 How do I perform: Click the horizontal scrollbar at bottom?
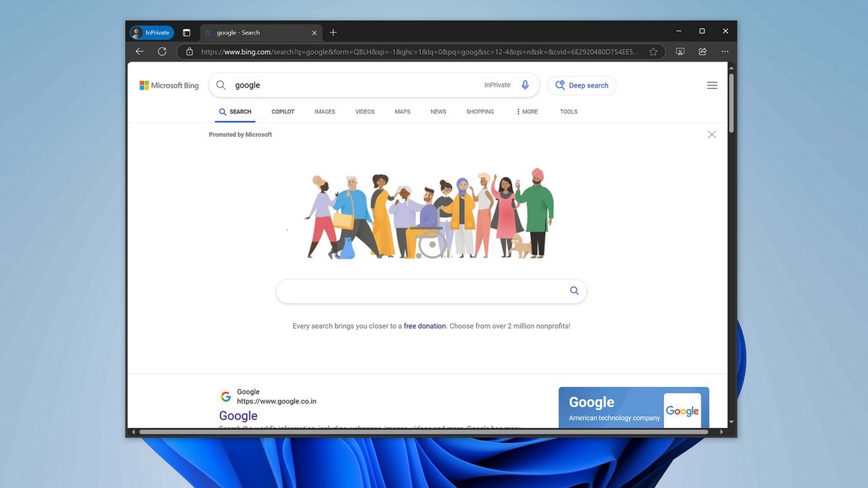(x=423, y=432)
